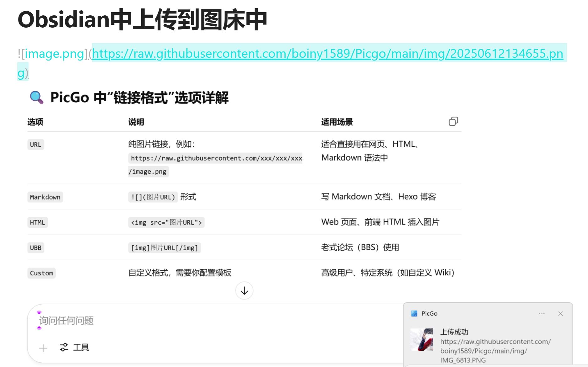Click the 说明 column header
The width and height of the screenshot is (588, 367).
(x=136, y=122)
